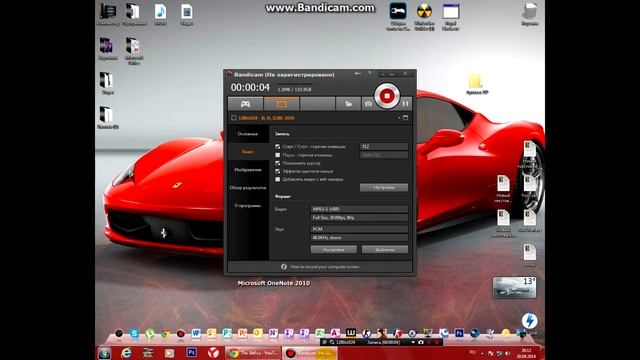This screenshot has height=360, width=640.
Task: Open the Обзор результатов tab
Action: click(248, 188)
